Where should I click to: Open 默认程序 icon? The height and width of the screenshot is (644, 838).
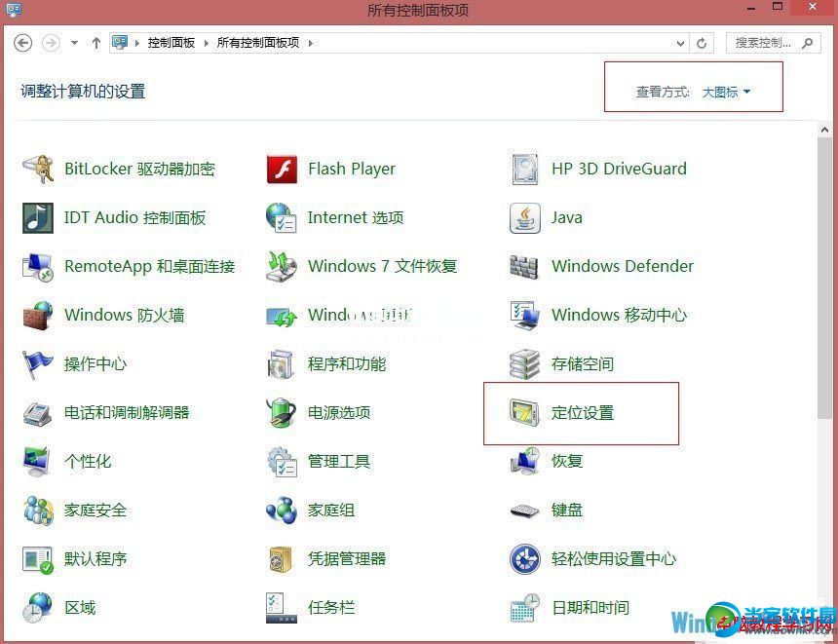point(37,559)
